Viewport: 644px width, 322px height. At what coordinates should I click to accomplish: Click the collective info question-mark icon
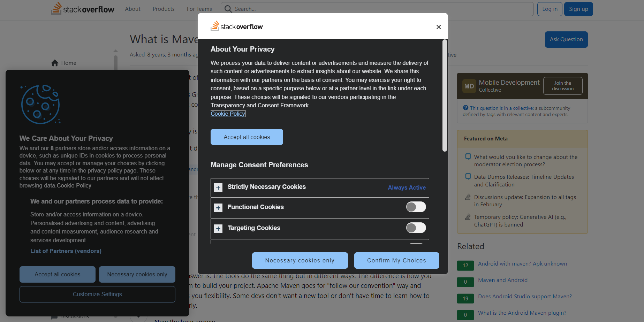[465, 108]
